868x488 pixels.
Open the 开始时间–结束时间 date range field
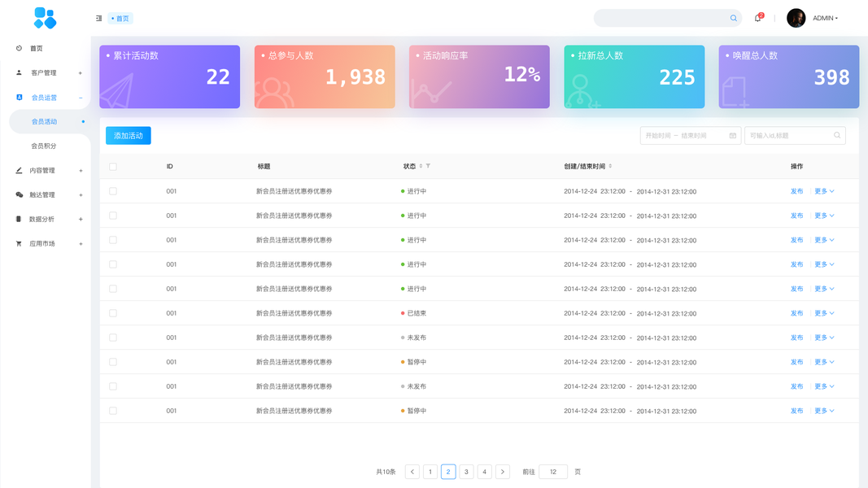point(691,136)
